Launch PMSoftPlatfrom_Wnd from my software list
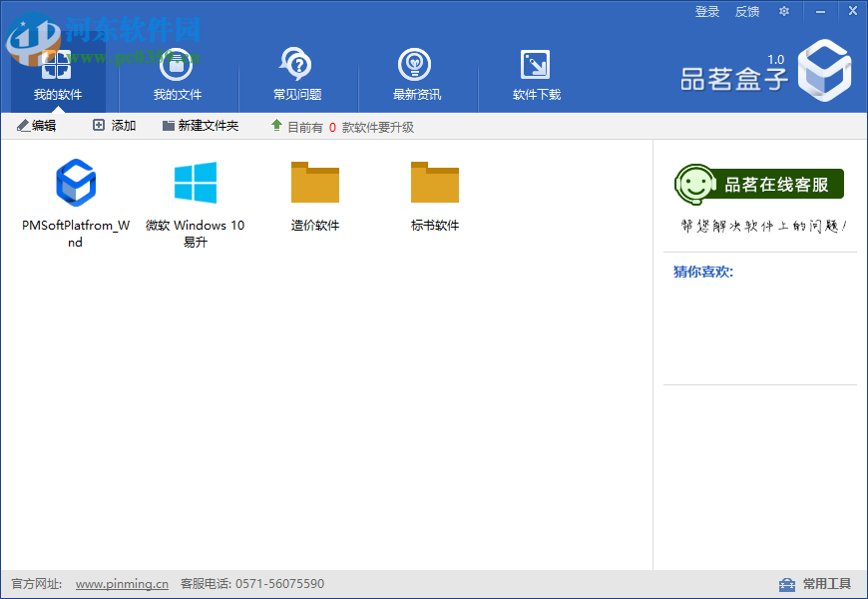868x599 pixels. click(x=76, y=184)
